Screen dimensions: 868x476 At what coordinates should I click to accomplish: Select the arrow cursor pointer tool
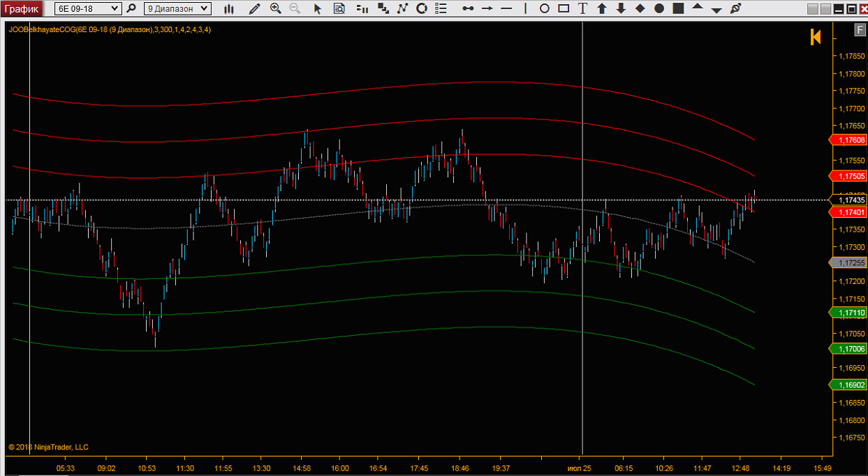click(318, 8)
